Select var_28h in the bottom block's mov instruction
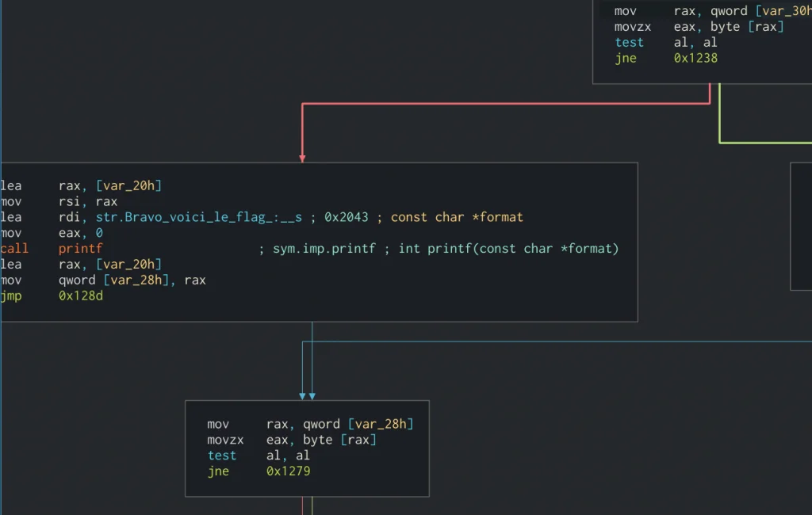 381,424
